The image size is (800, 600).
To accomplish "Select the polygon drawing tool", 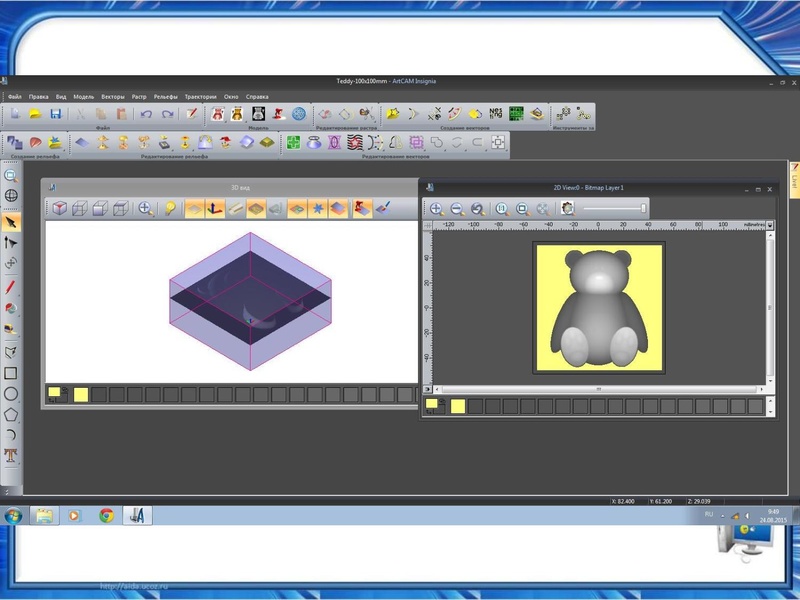I will tap(11, 413).
